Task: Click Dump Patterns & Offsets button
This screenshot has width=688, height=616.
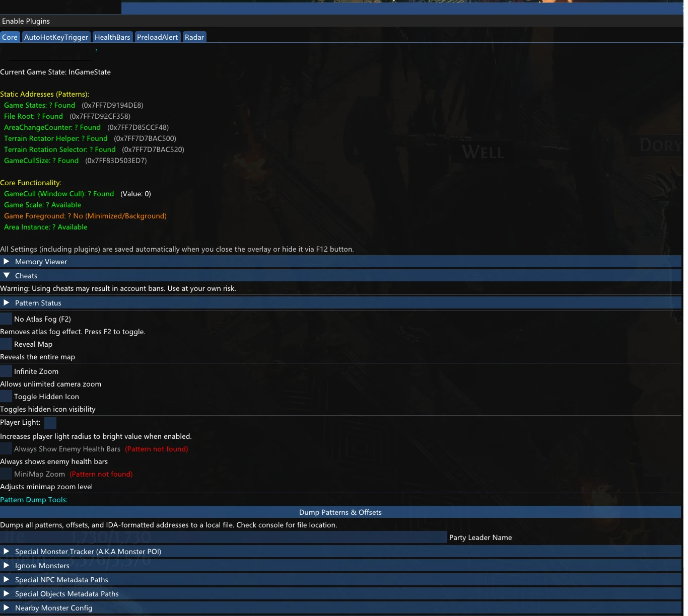Action: pyautogui.click(x=340, y=512)
